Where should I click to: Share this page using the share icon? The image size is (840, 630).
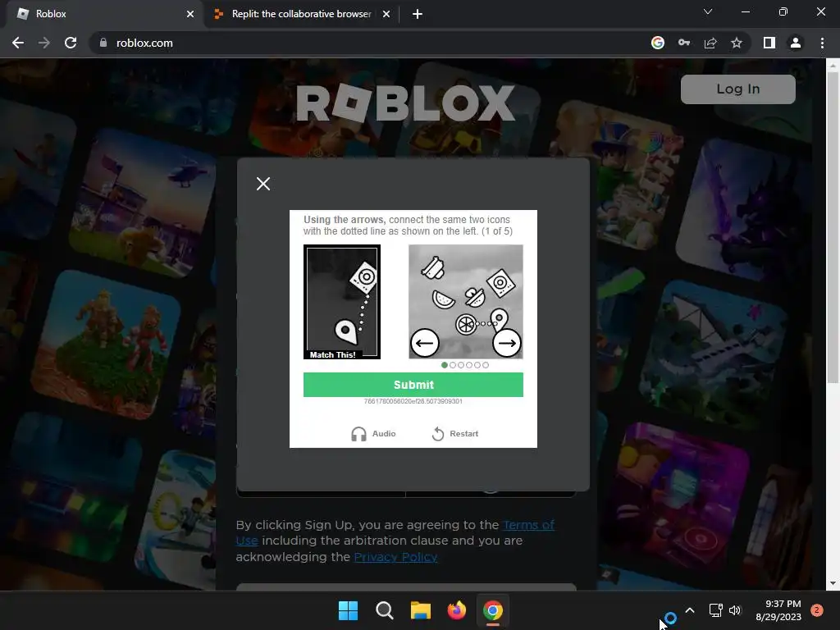[x=710, y=43]
